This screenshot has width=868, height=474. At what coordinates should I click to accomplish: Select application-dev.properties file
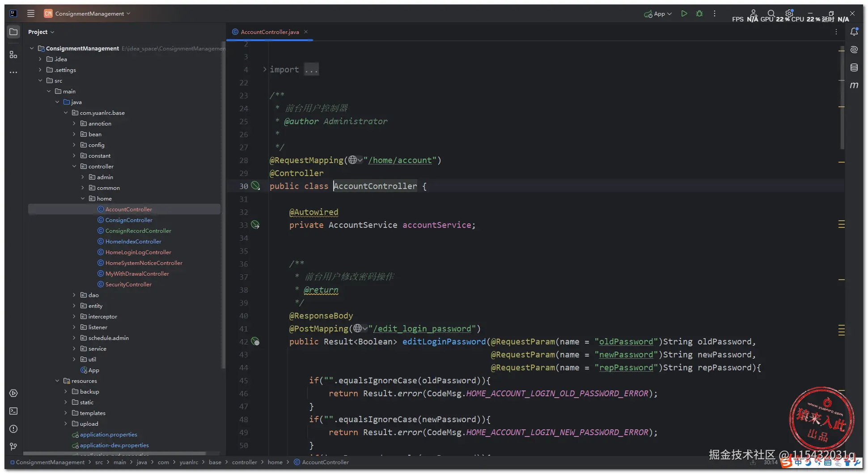[x=114, y=445]
